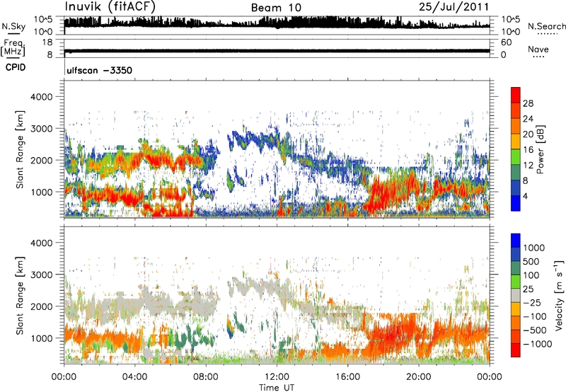Click the 'CPID' label

(16, 67)
